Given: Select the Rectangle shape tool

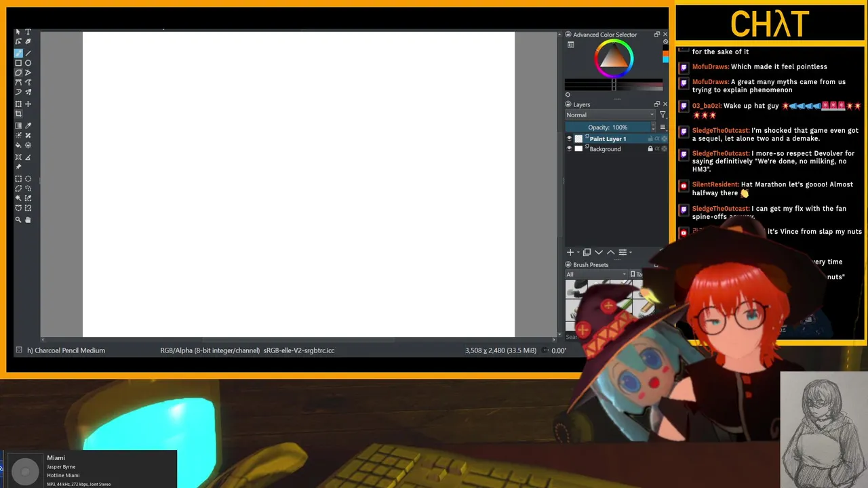Looking at the screenshot, I should [x=18, y=63].
